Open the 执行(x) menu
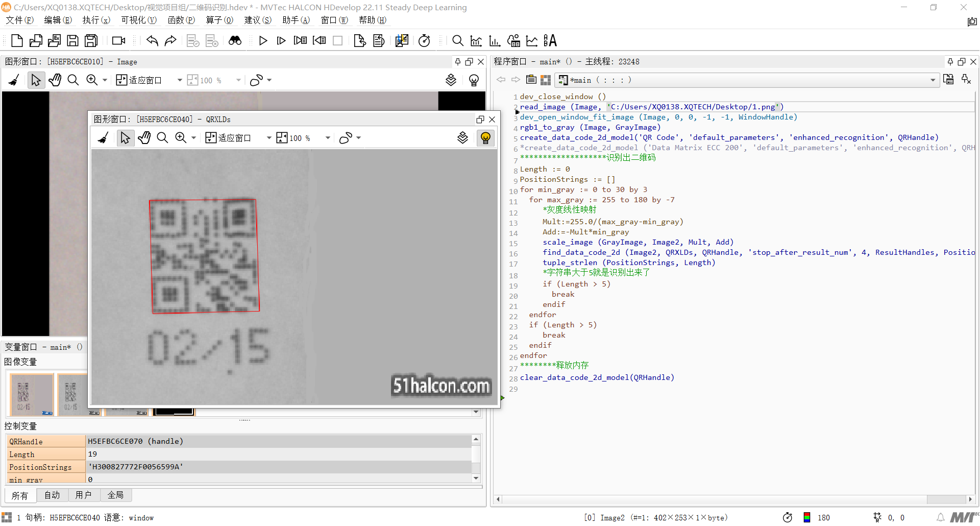Viewport: 980px width, 526px height. coord(96,20)
